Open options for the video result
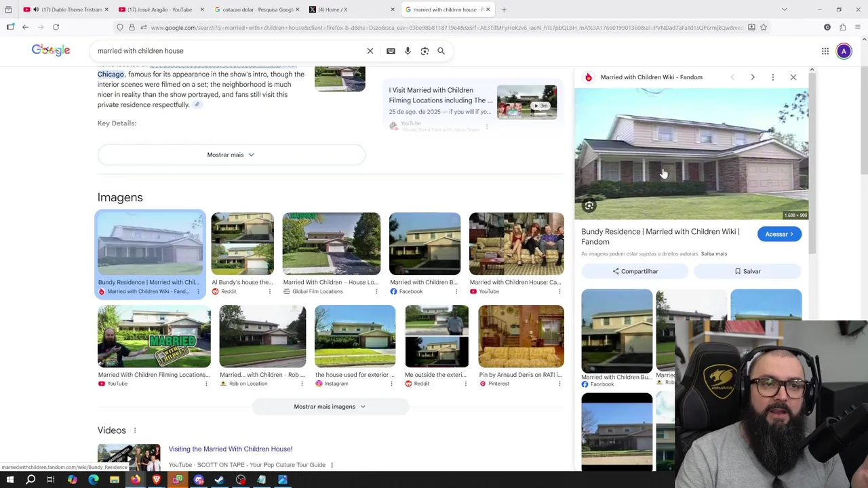The width and height of the screenshot is (868, 488). click(332, 465)
